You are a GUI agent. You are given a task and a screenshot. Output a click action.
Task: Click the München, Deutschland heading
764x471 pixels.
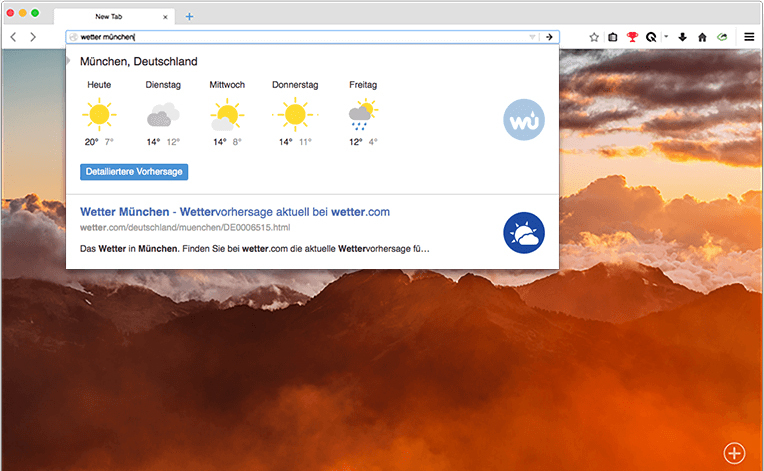139,61
